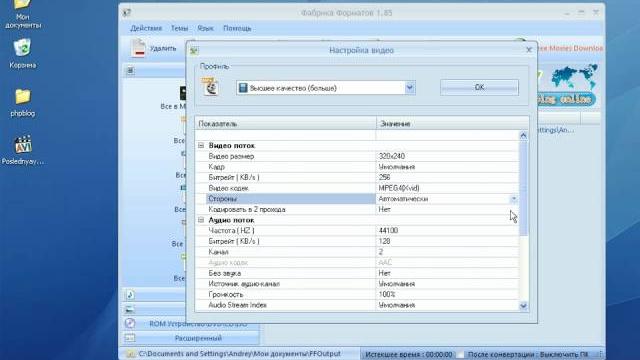The image size is (640, 360).
Task: Click the ROM device disc icon in sidebar
Action: tap(130, 323)
